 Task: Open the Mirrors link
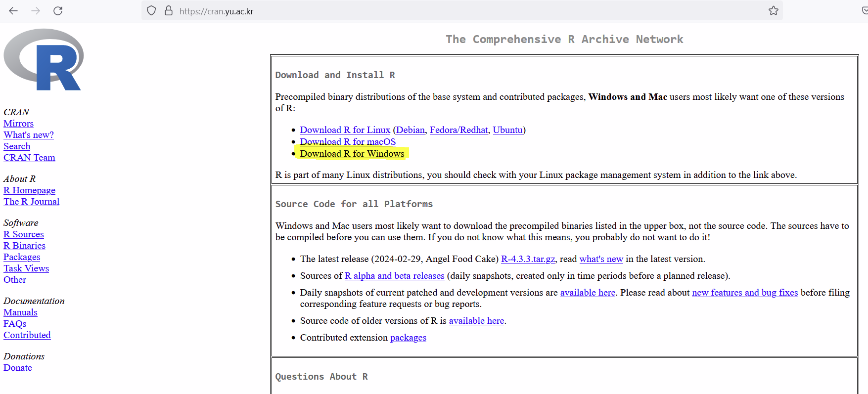point(18,124)
